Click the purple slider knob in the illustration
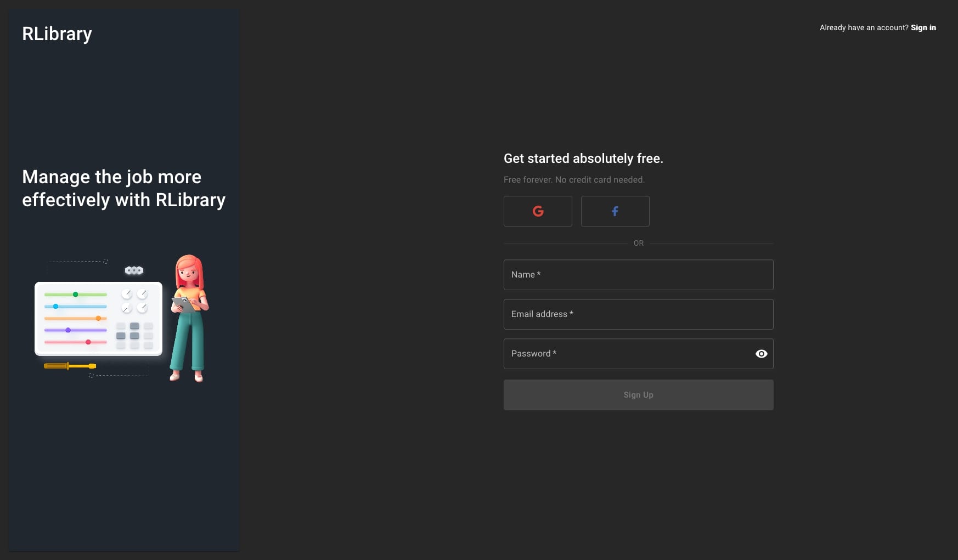 (x=68, y=330)
